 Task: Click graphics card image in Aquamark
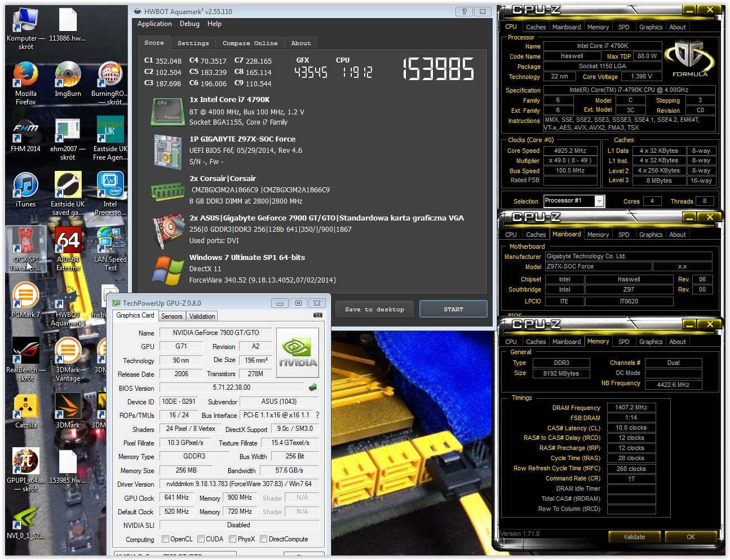(x=167, y=231)
